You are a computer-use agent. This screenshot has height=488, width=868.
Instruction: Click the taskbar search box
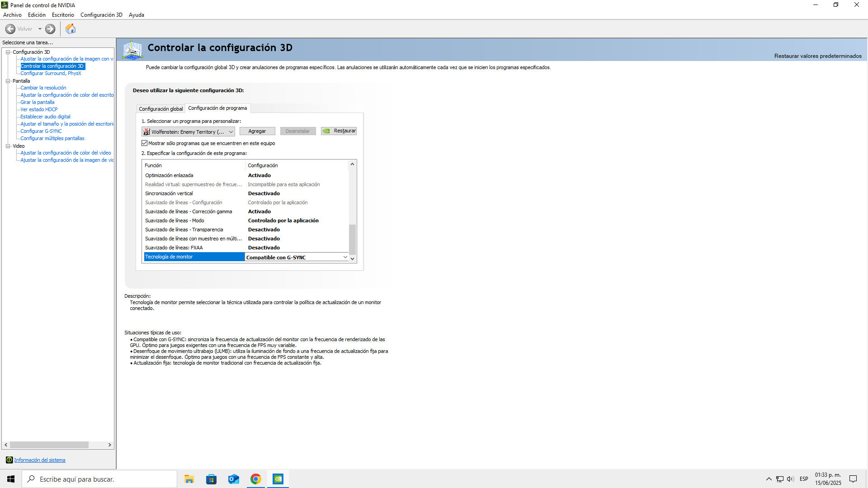[99, 479]
